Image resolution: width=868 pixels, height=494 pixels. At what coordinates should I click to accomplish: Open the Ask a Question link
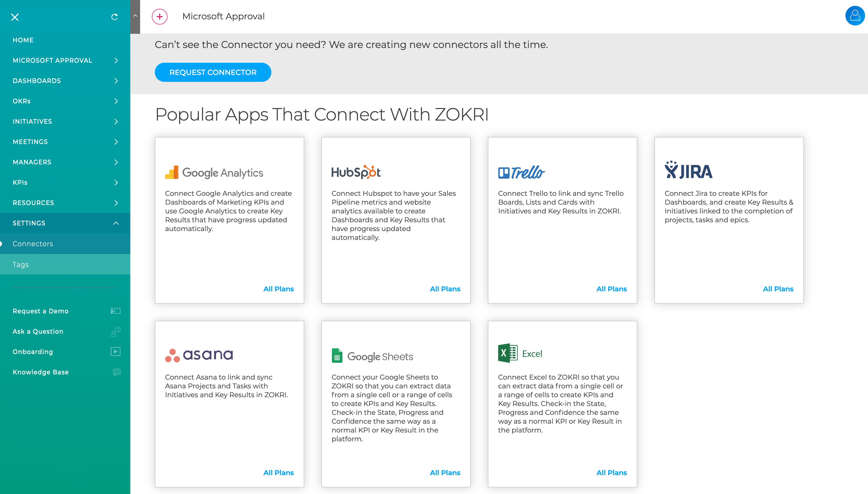click(x=38, y=332)
